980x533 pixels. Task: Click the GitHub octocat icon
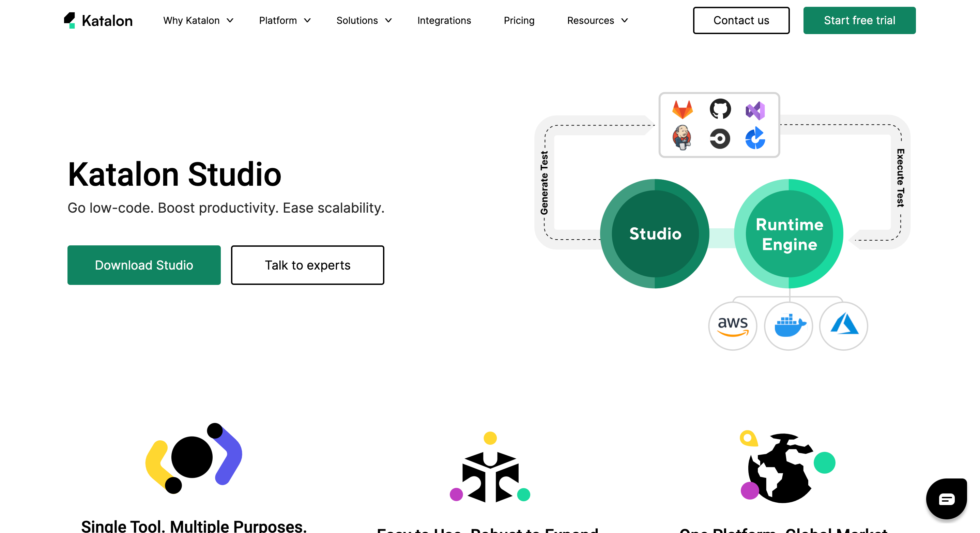point(720,109)
